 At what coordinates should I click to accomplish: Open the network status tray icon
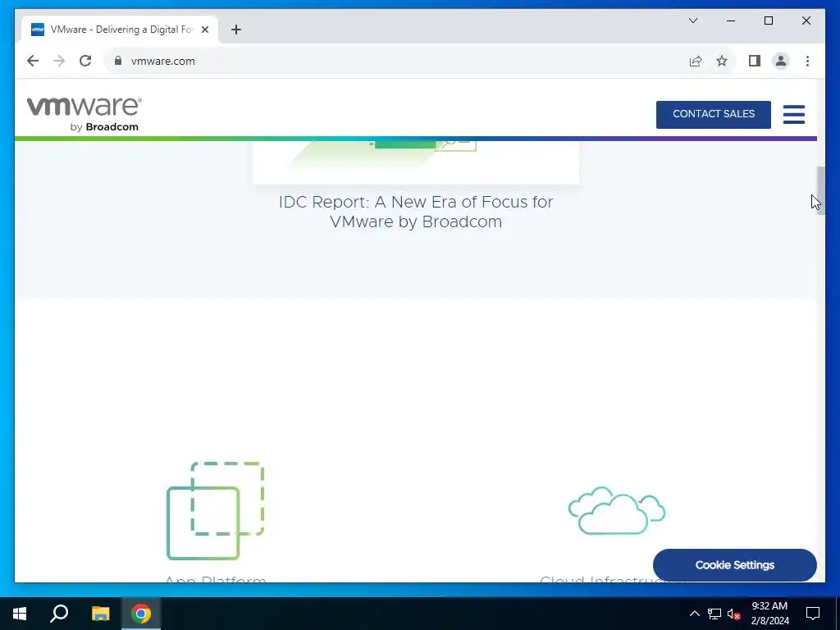[x=714, y=614]
